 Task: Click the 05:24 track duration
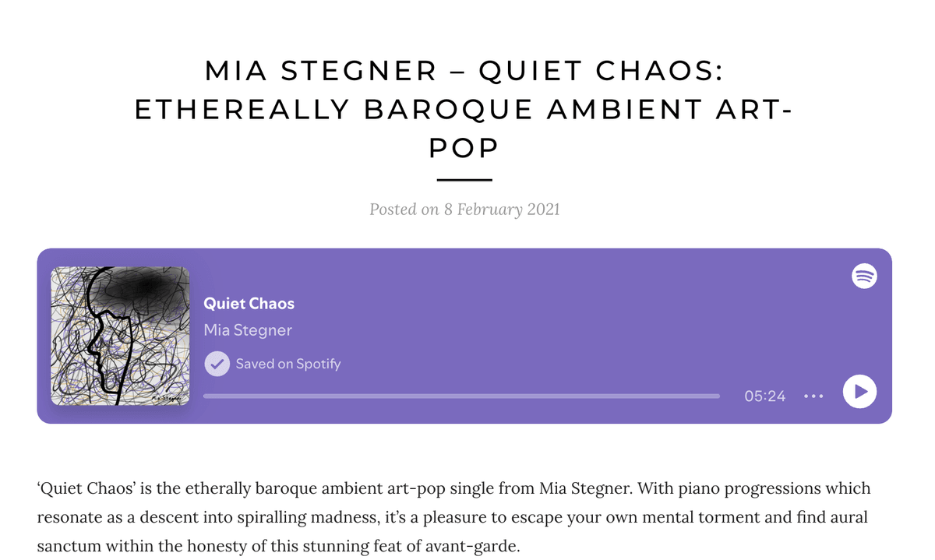pyautogui.click(x=764, y=396)
